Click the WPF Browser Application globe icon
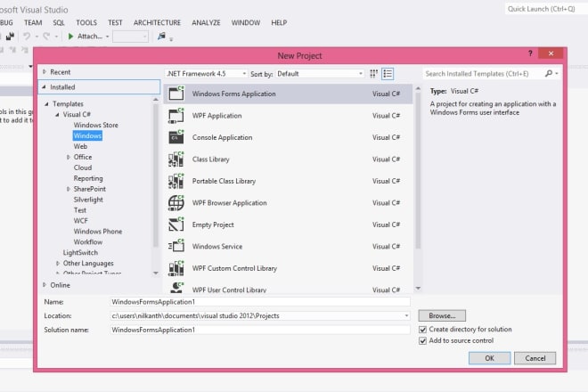 [176, 202]
